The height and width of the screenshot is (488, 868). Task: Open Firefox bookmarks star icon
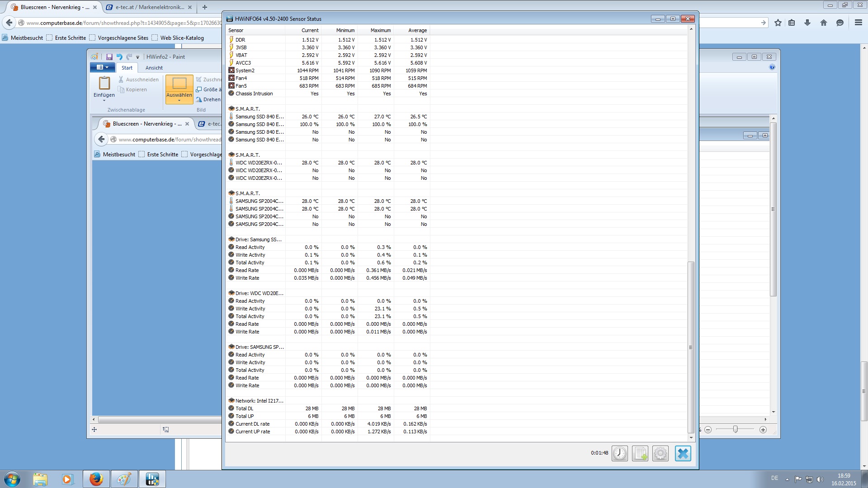[778, 23]
